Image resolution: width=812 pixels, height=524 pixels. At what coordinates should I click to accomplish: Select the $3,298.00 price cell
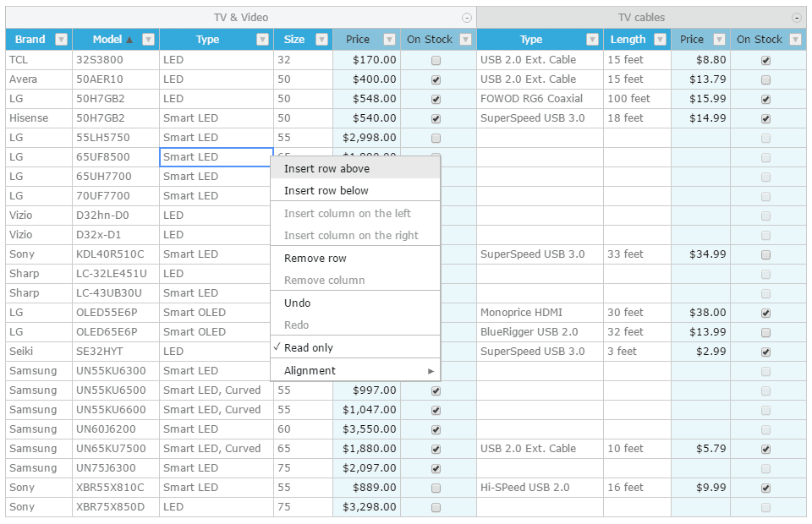point(366,507)
